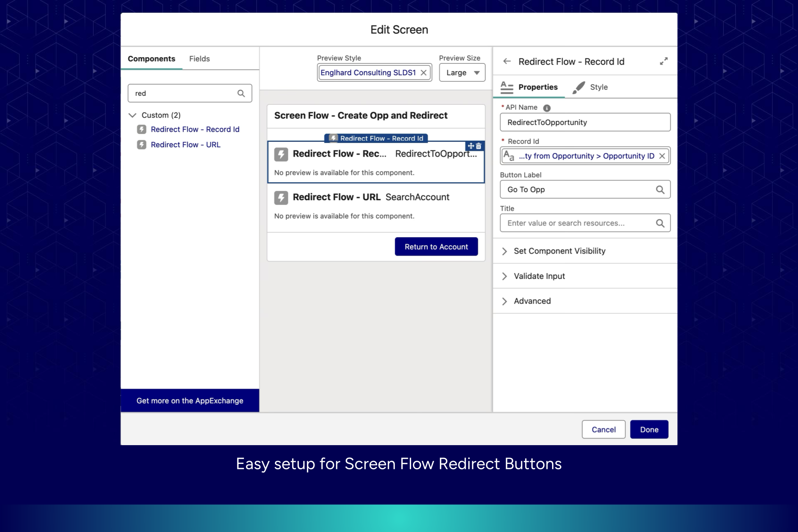Click the search icon in Title field

pos(660,223)
